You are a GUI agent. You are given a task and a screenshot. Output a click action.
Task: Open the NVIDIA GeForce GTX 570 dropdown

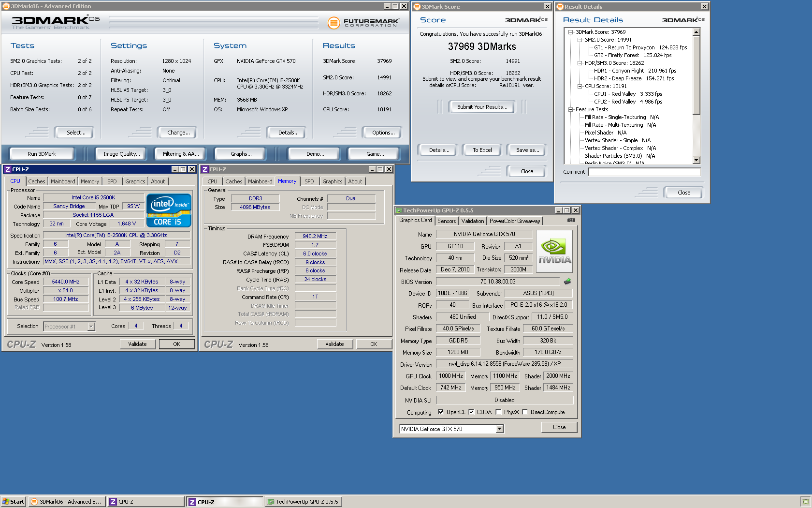[x=499, y=429]
